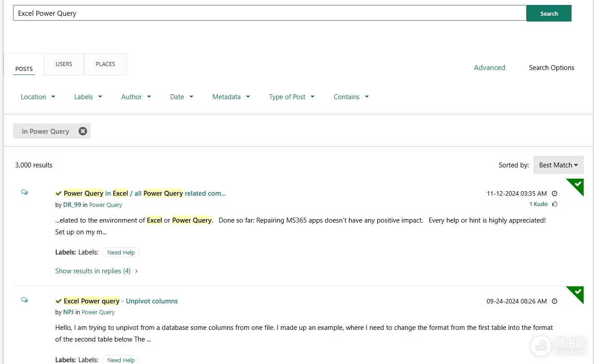
Task: Expand 'Show results in replies (4)'
Action: [97, 271]
